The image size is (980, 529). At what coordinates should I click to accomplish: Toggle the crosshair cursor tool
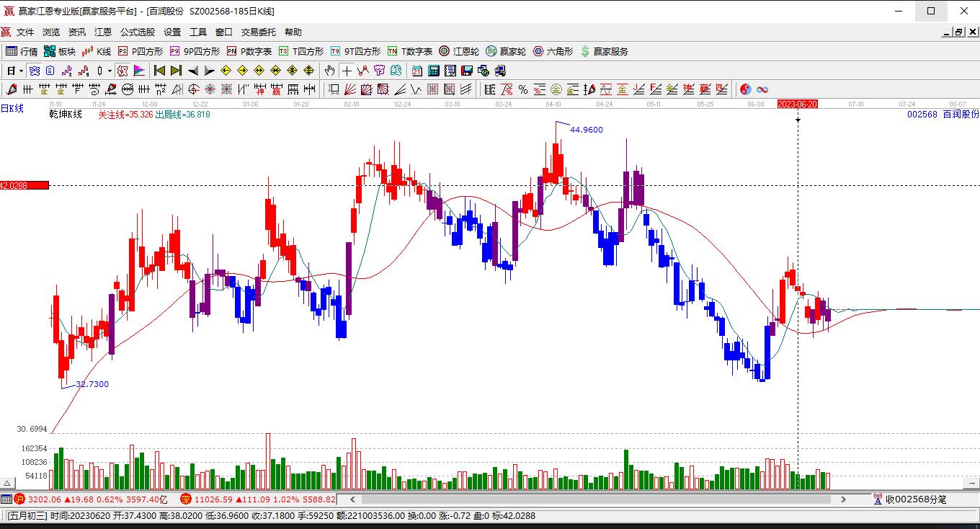pyautogui.click(x=347, y=71)
